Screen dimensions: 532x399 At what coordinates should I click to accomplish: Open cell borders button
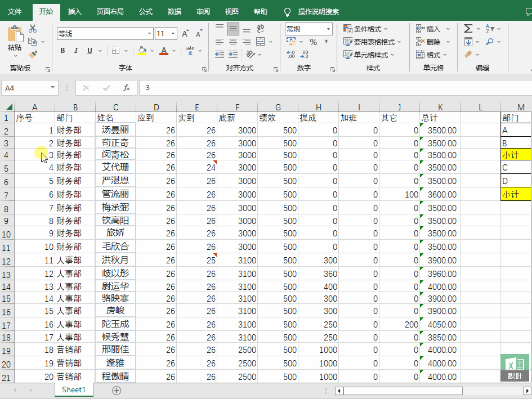(x=115, y=51)
